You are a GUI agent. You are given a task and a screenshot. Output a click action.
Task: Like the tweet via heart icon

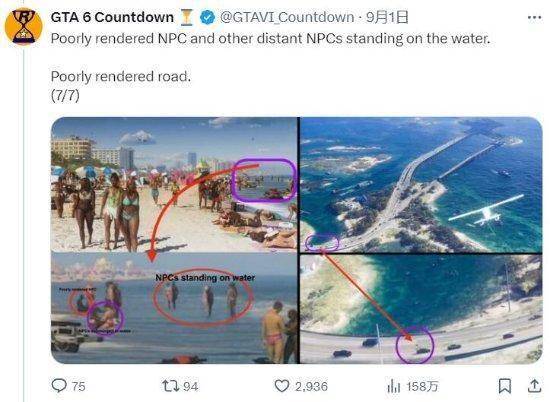click(x=281, y=386)
